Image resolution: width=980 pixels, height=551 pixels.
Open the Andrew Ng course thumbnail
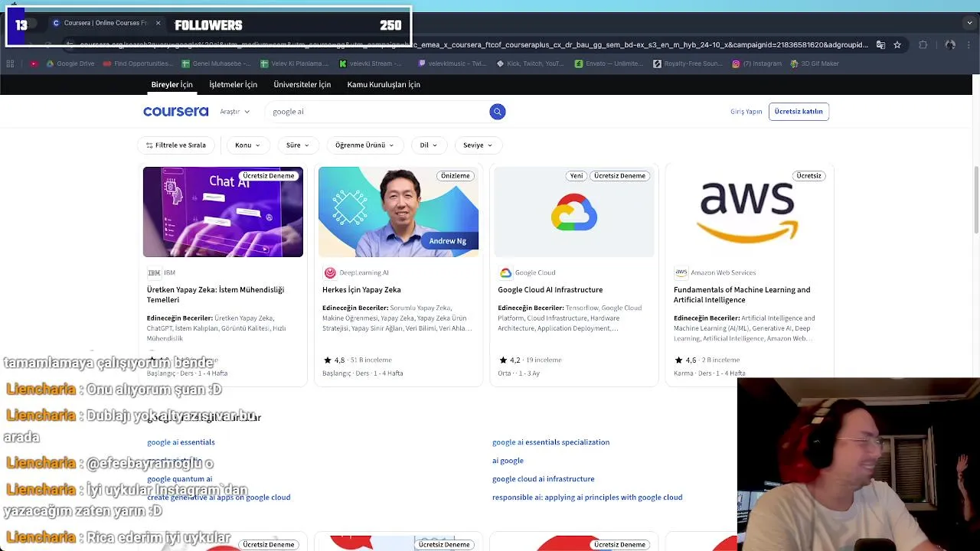(398, 212)
